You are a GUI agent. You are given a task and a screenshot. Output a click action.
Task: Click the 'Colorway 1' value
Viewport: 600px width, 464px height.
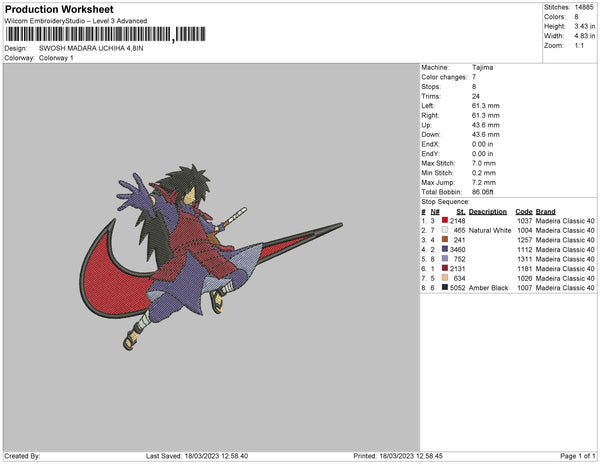[56, 58]
